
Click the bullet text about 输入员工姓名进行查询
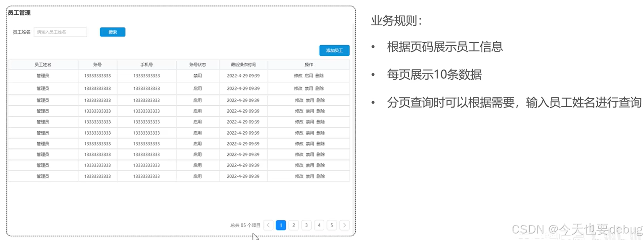[x=514, y=102]
